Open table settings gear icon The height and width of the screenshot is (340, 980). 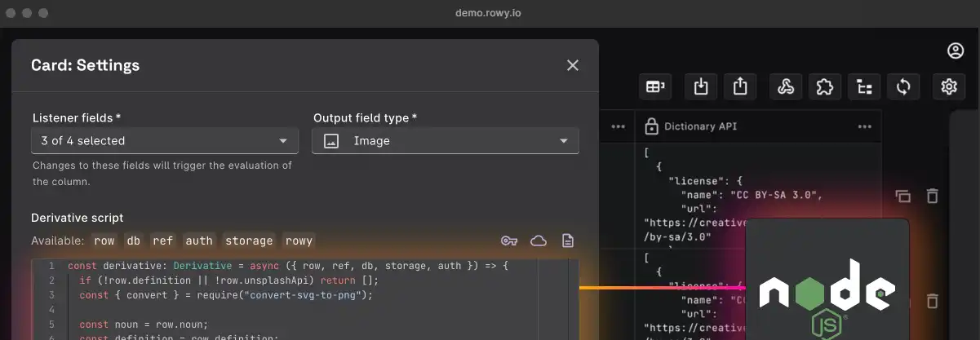(x=949, y=86)
